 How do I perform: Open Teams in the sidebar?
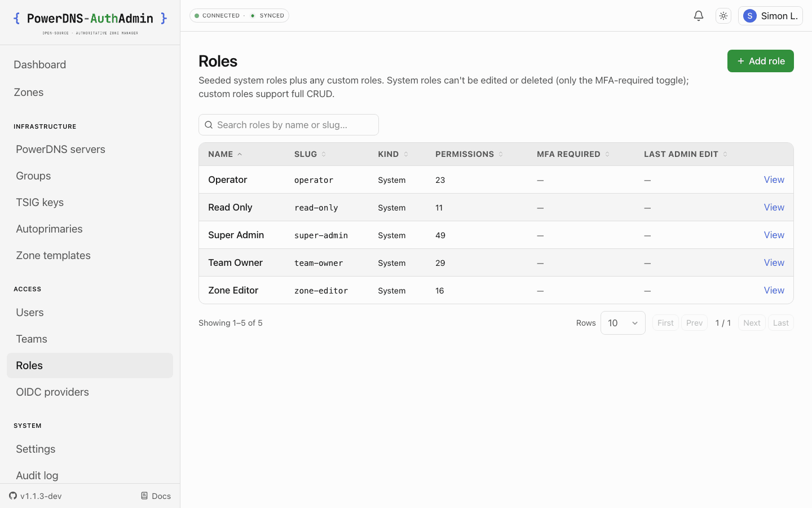click(90, 339)
